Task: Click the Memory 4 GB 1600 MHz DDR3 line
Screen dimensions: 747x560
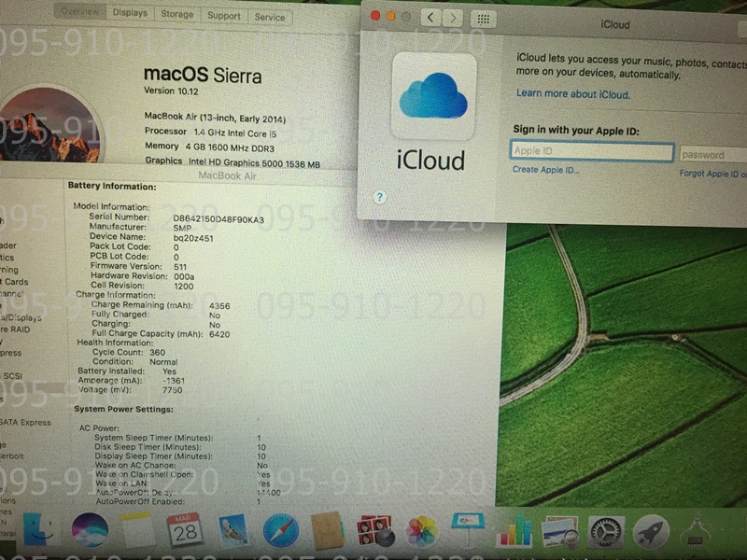Action: click(209, 147)
